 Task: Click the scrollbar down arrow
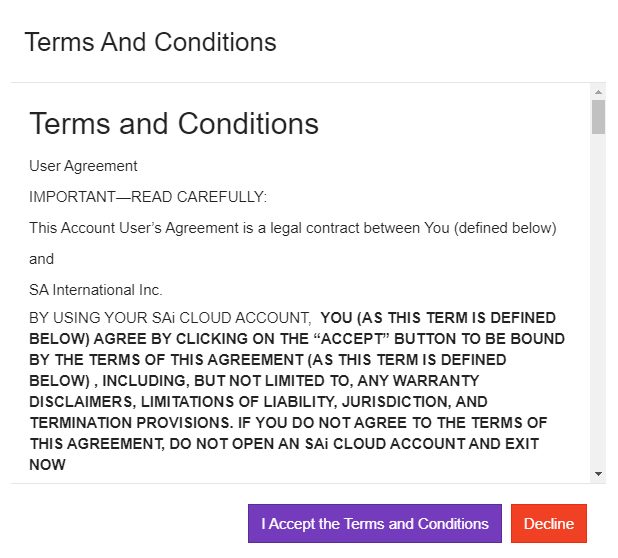[598, 473]
